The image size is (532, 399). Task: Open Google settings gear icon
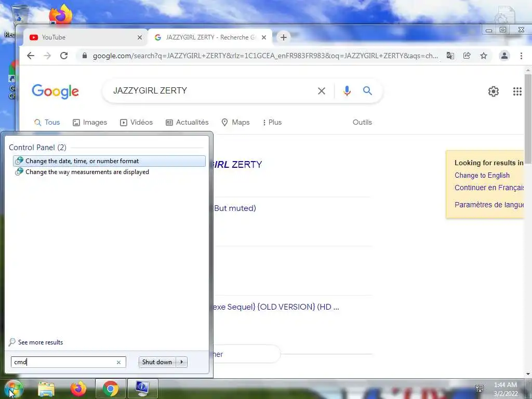click(x=494, y=91)
